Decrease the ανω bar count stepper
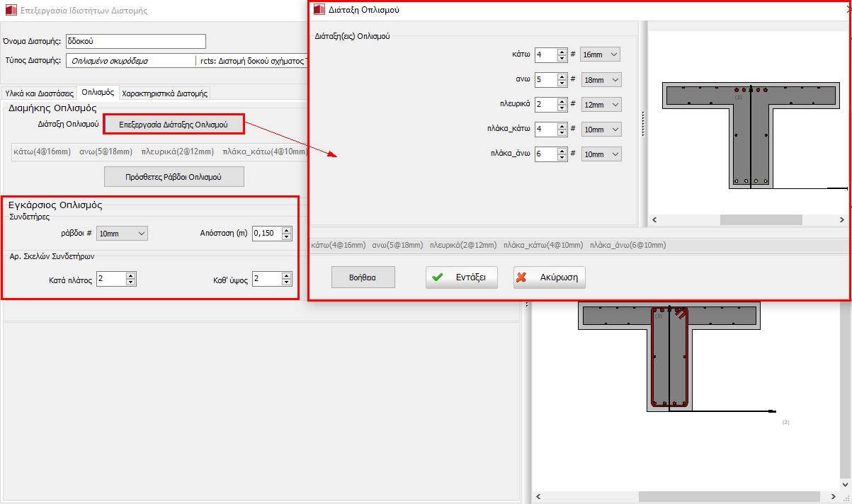The width and height of the screenshot is (852, 504). click(x=562, y=84)
